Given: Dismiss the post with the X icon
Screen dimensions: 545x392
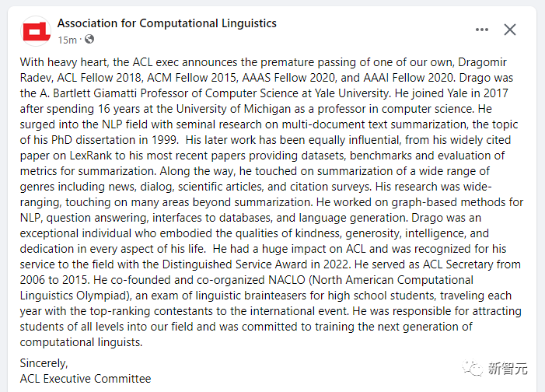Looking at the screenshot, I should click(x=510, y=30).
